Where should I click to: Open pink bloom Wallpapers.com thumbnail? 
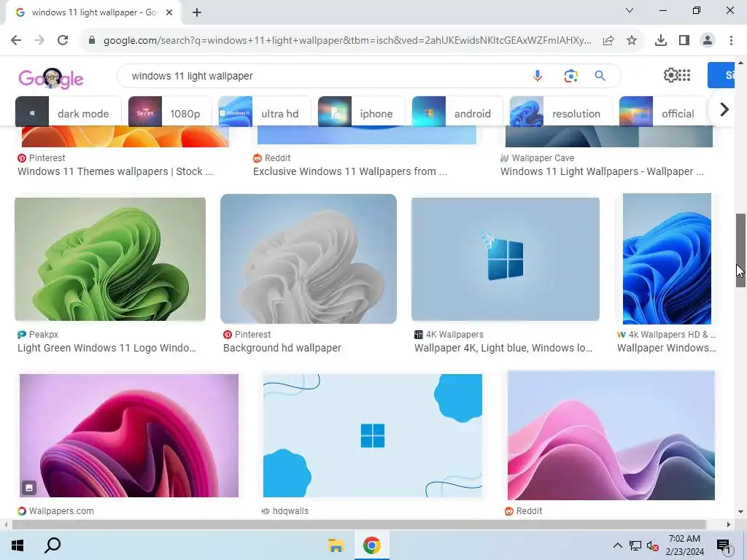point(129,436)
